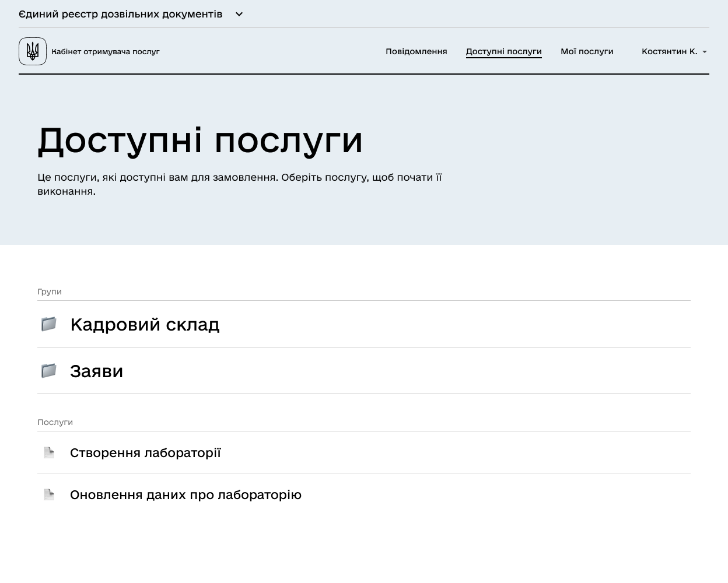The width and height of the screenshot is (728, 583).
Task: Start the Створення лабораторії service
Action: (x=364, y=452)
